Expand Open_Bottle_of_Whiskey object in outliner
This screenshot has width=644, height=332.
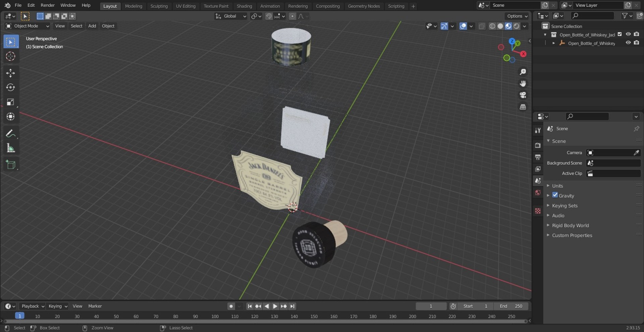(x=553, y=43)
